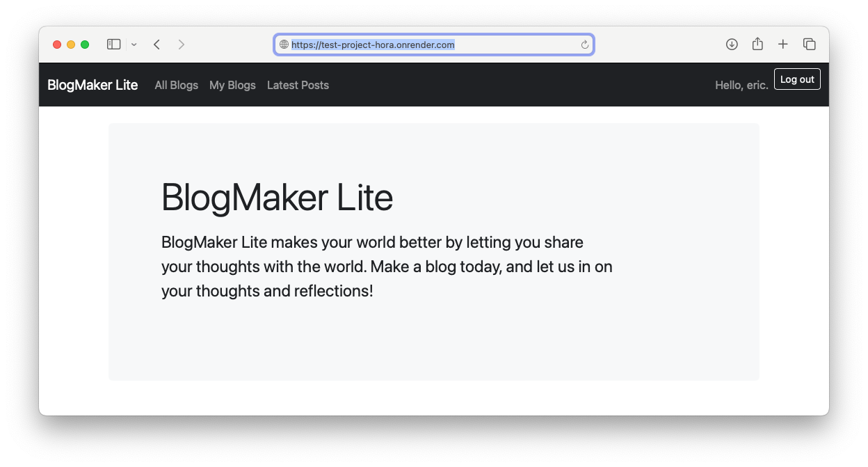
Task: Click the URL address field
Action: [x=431, y=45]
